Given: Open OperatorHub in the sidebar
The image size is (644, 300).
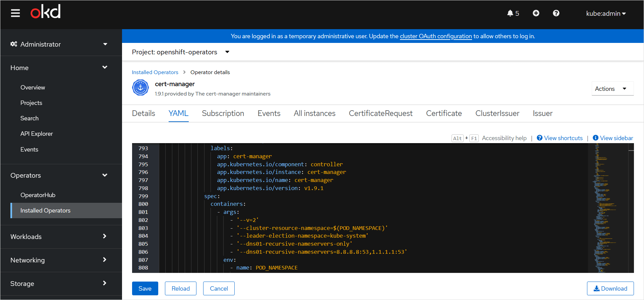Looking at the screenshot, I should point(38,195).
